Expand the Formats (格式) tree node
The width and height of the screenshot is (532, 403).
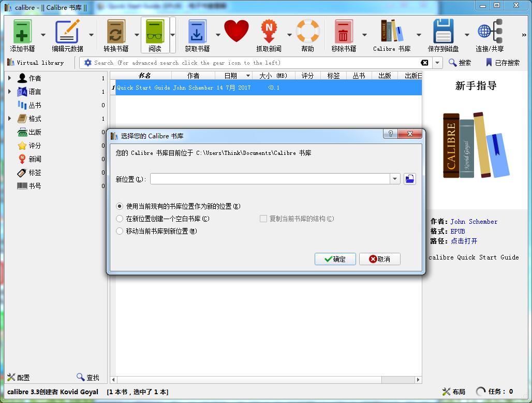coord(9,119)
